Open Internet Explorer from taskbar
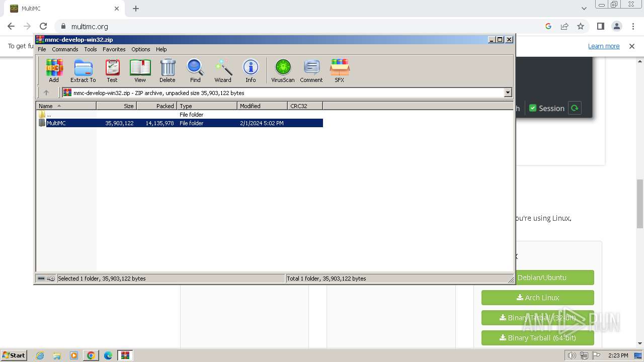 [x=40, y=355]
